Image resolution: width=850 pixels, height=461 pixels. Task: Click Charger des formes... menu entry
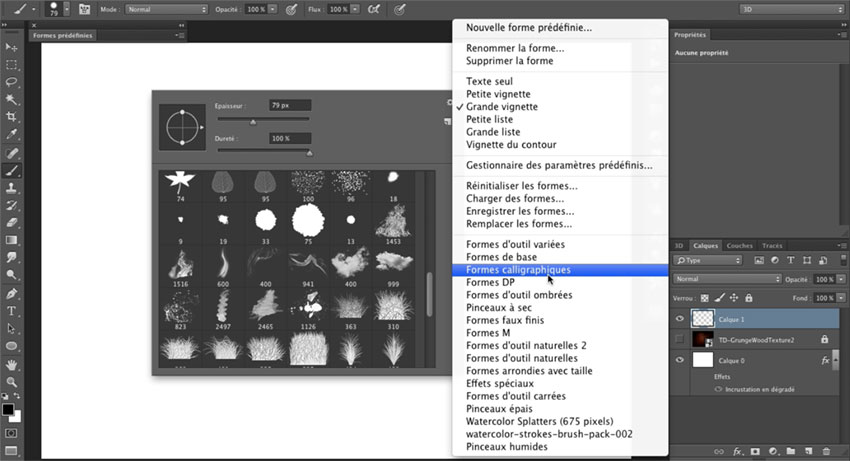pyautogui.click(x=519, y=198)
